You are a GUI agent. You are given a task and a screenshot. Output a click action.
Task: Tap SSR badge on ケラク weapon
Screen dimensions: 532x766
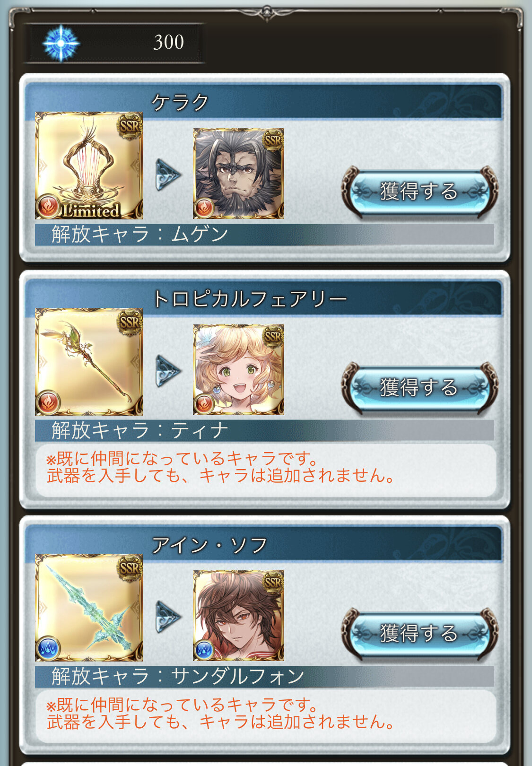130,125
